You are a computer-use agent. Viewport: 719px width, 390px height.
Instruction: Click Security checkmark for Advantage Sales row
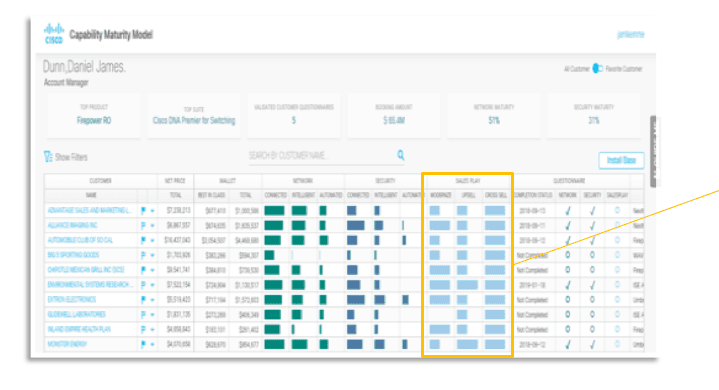point(592,211)
